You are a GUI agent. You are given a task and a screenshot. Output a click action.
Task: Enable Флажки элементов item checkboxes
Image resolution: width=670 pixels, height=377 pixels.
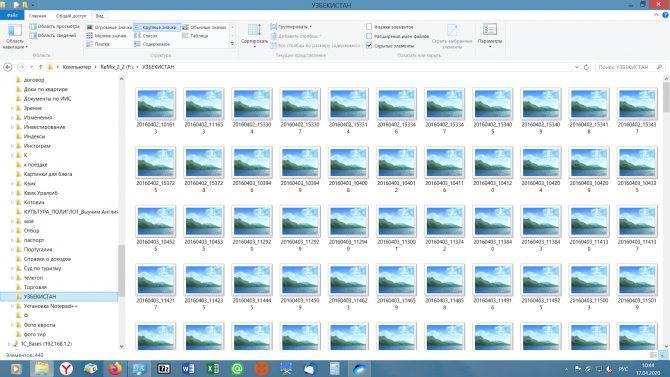[x=369, y=27]
